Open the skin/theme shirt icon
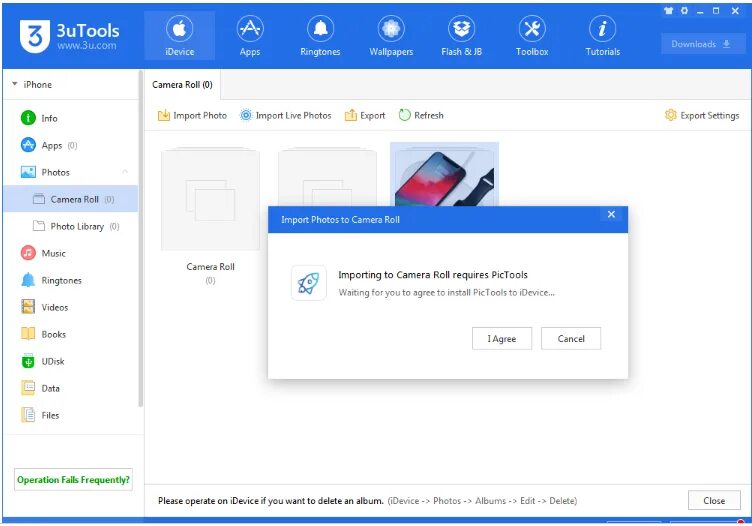752x526 pixels. [669, 11]
